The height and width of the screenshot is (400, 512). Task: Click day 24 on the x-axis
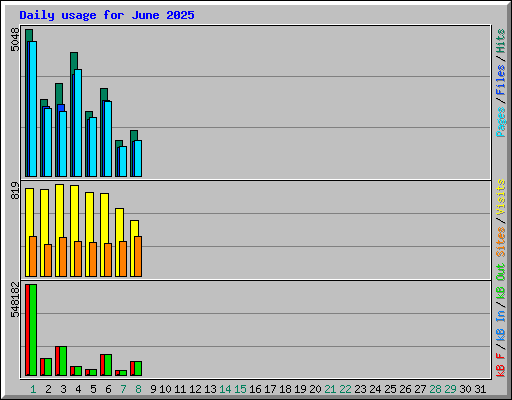click(375, 389)
